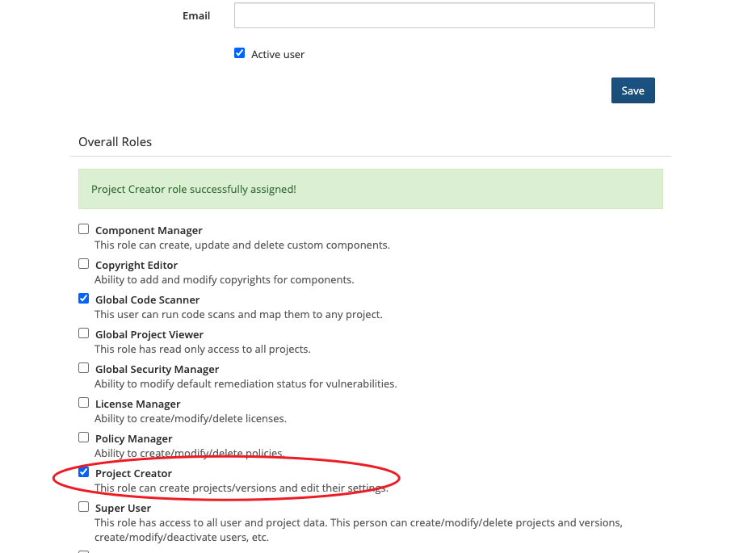Click the 'License Manager' label text
Viewport: 756px width, 553px height.
pyautogui.click(x=137, y=404)
